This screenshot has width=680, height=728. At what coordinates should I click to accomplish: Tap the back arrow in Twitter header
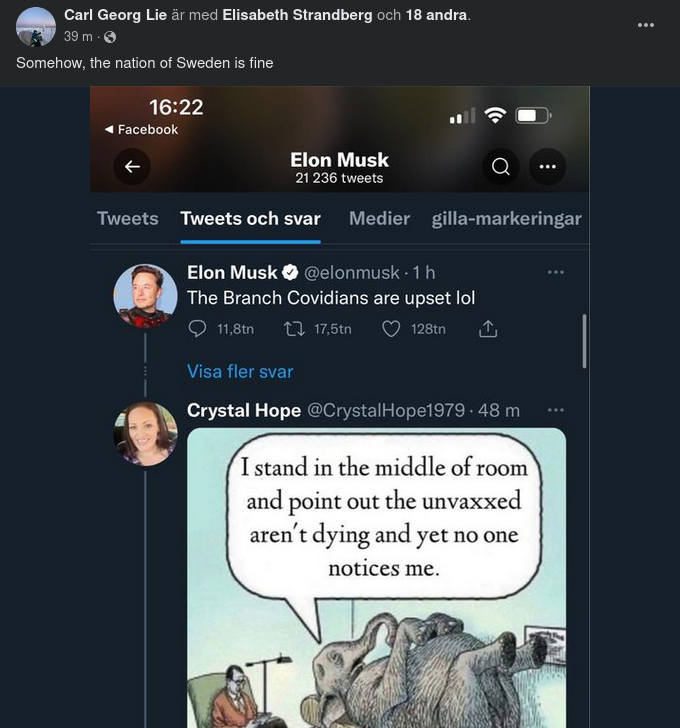[132, 167]
